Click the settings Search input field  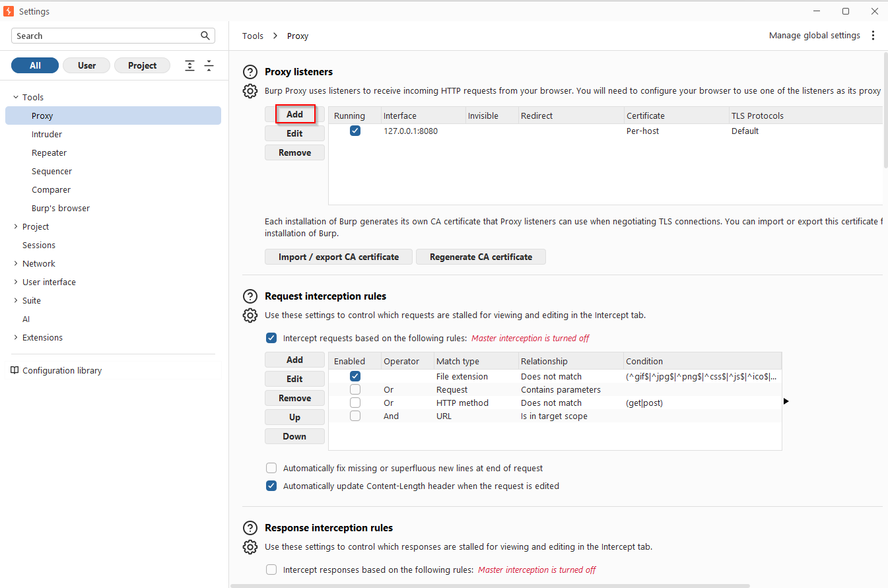113,36
